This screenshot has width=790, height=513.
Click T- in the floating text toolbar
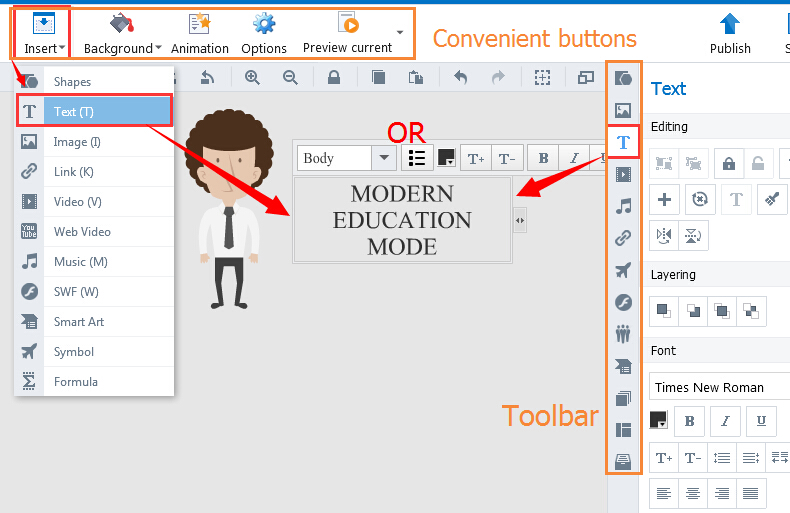[x=507, y=159]
